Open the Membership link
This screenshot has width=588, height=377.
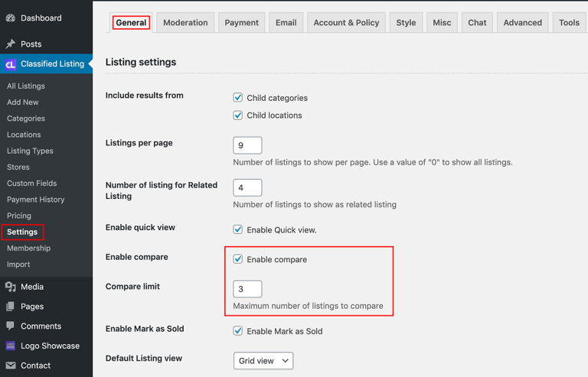coord(28,248)
